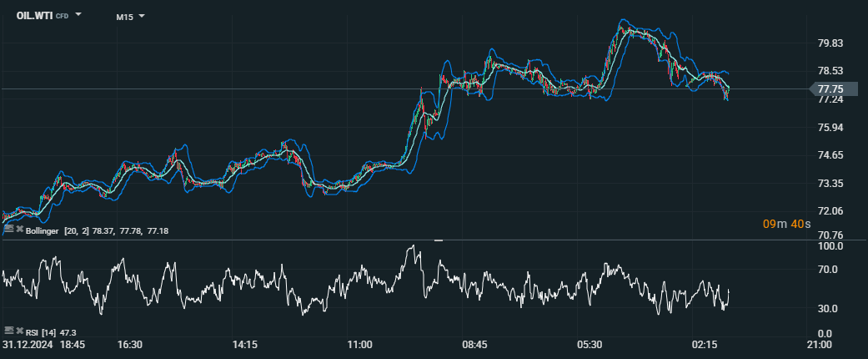Click the 11:00 time axis label
The image size is (868, 359).
point(359,344)
